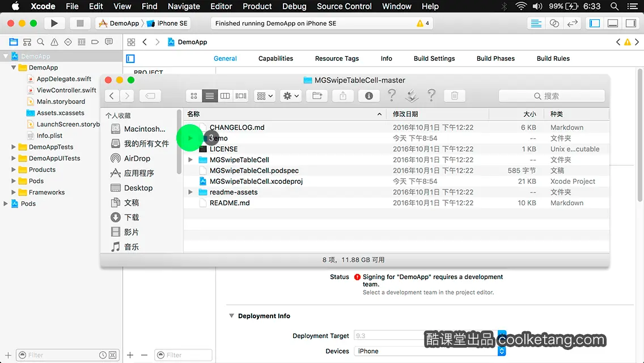
Task: Open the Debug menu in menu bar
Action: tap(294, 6)
